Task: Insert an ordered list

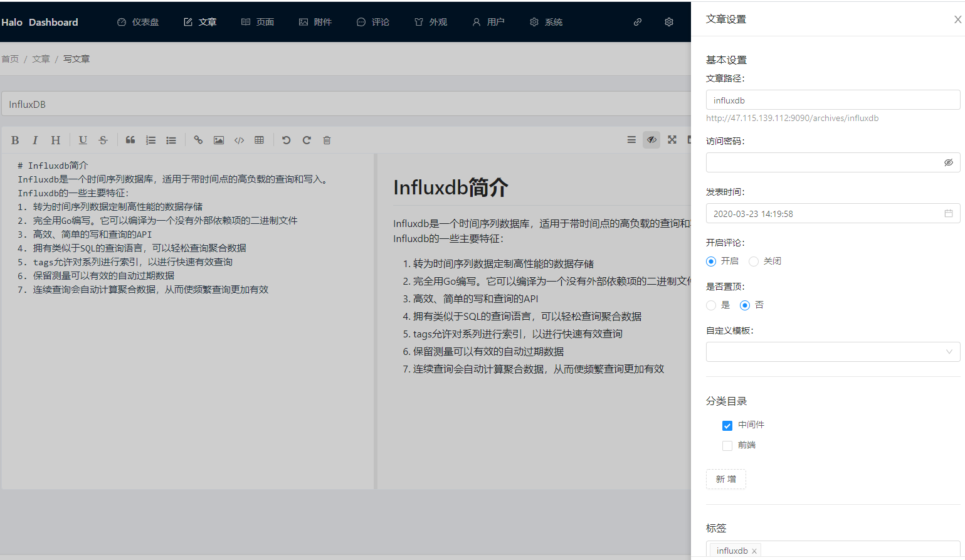Action: click(150, 140)
